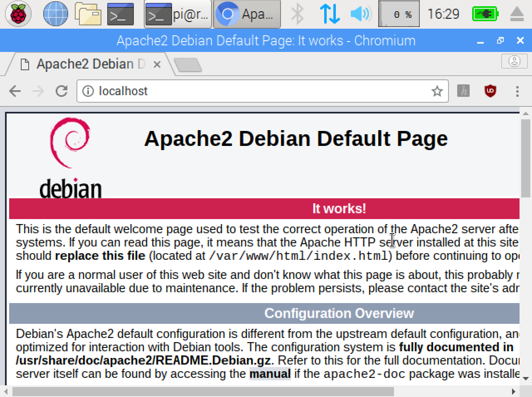
Task: View site information icon for localhost
Action: click(x=88, y=91)
